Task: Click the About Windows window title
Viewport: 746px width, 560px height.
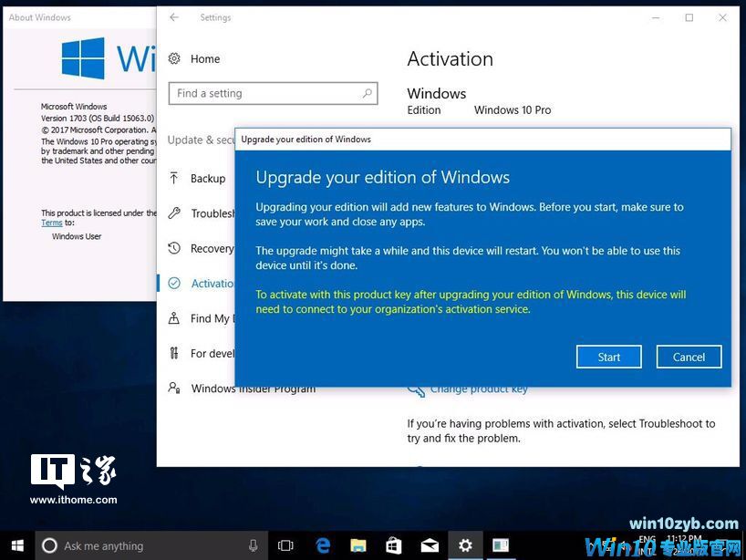Action: pos(40,17)
